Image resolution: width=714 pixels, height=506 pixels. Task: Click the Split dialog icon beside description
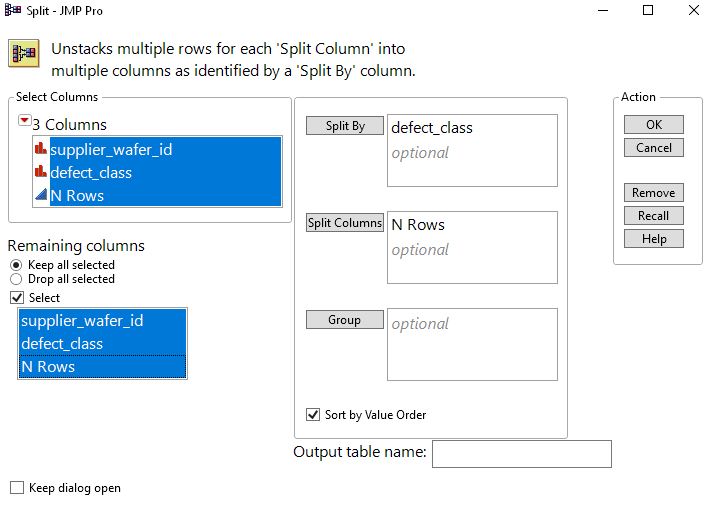tap(24, 52)
